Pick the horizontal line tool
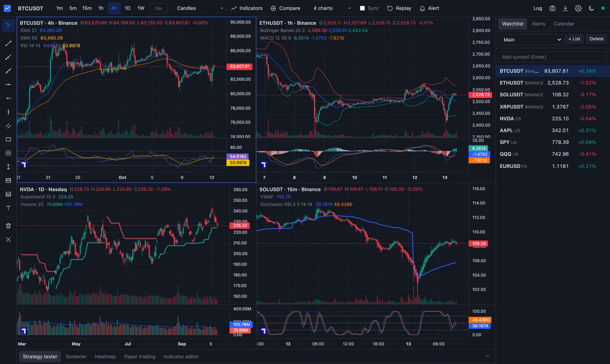Viewport: 610px width, 364px height. (8, 85)
